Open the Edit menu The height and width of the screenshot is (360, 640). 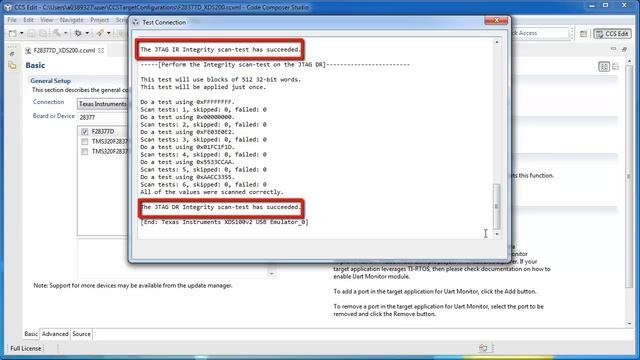[x=28, y=20]
